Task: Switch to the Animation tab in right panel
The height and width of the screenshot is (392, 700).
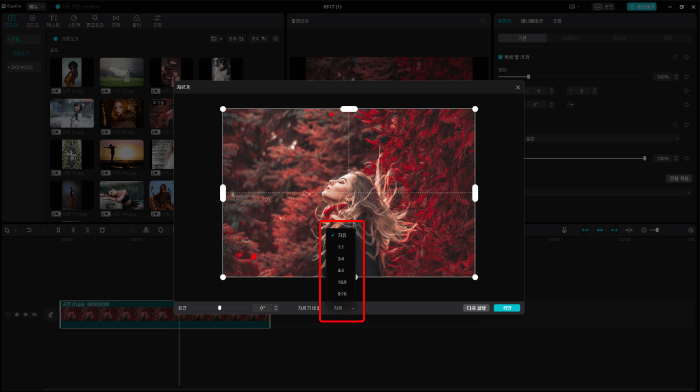Action: [x=532, y=21]
